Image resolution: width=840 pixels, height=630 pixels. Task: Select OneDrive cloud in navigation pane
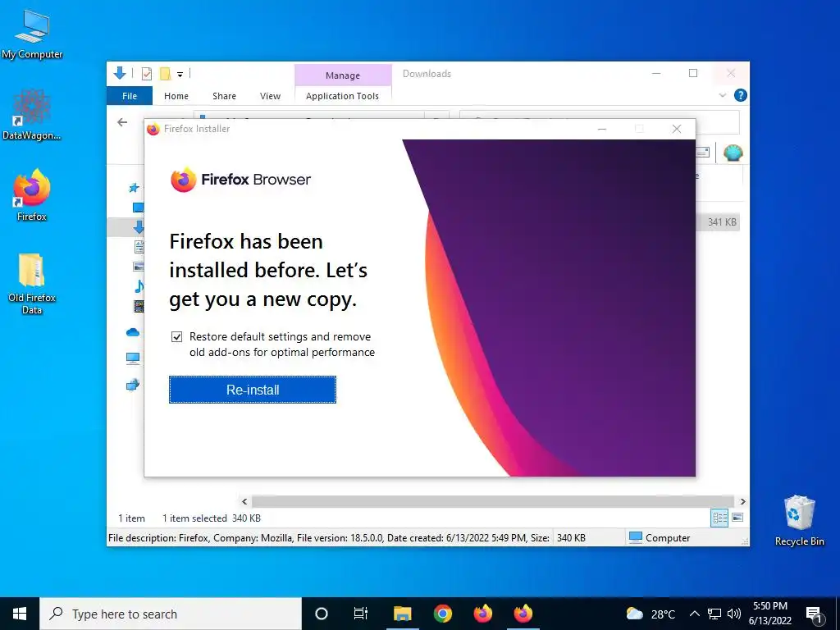pos(133,333)
